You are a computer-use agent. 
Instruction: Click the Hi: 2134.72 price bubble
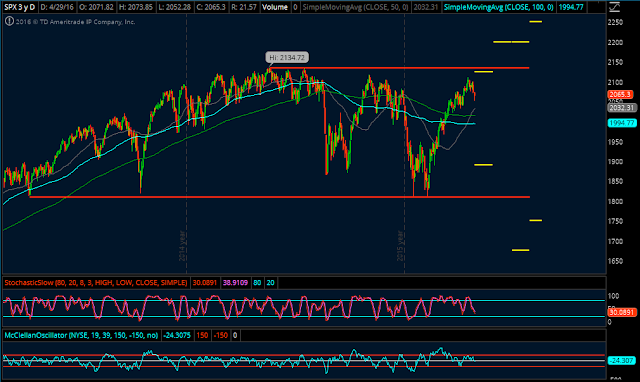[287, 58]
